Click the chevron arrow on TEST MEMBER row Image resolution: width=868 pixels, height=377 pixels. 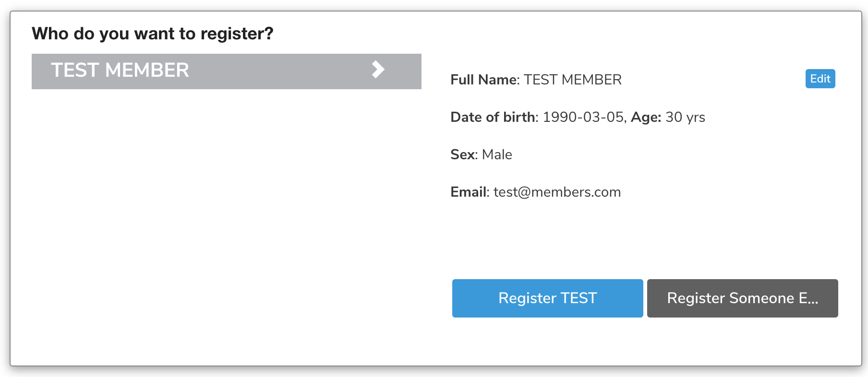[378, 70]
